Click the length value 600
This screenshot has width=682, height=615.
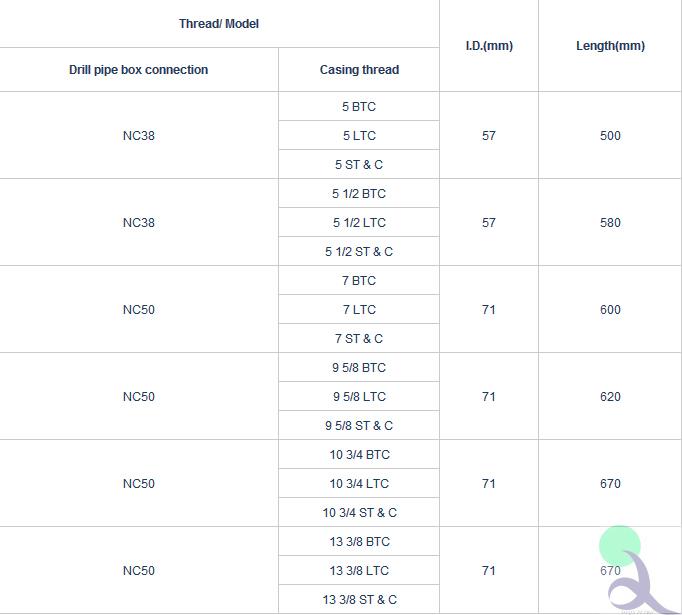coord(610,310)
